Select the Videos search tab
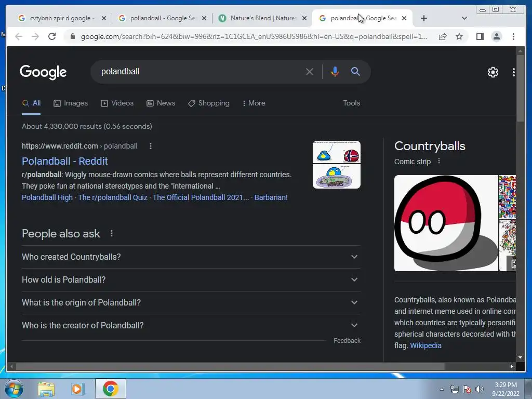The width and height of the screenshot is (532, 399). point(117,103)
